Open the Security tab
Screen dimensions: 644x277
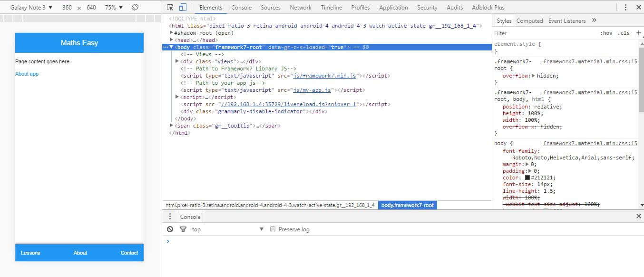pos(427,8)
